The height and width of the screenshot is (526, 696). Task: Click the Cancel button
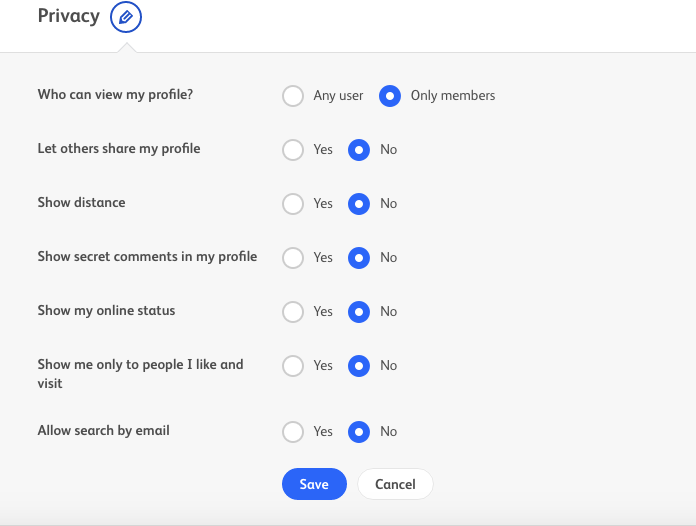coord(395,484)
